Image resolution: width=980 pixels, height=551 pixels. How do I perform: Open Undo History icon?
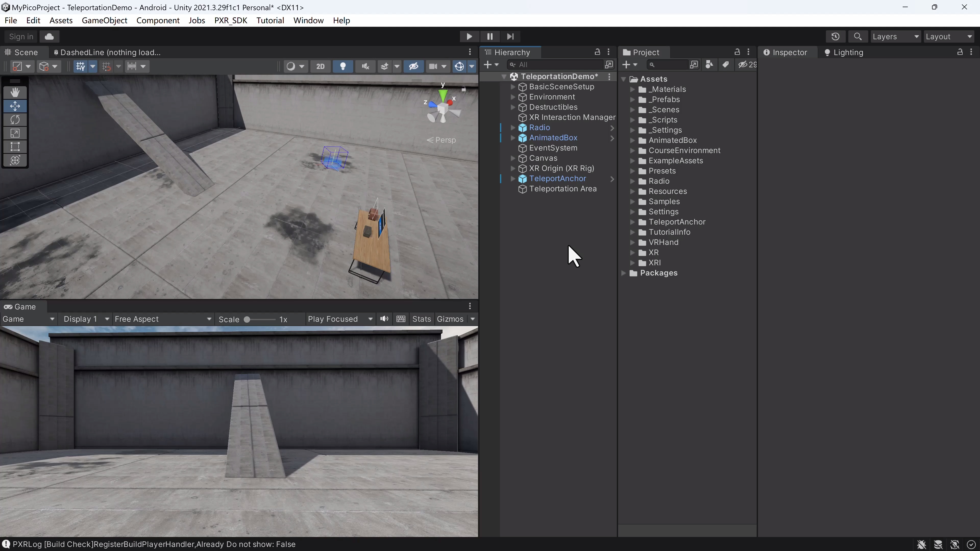[x=835, y=36]
